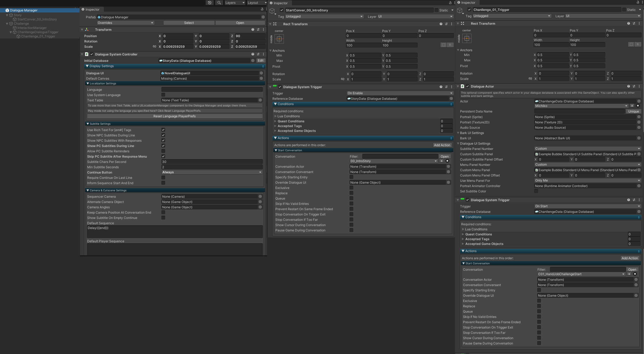Open Transform component three-dot menu
The width and height of the screenshot is (644, 354).
(263, 30)
